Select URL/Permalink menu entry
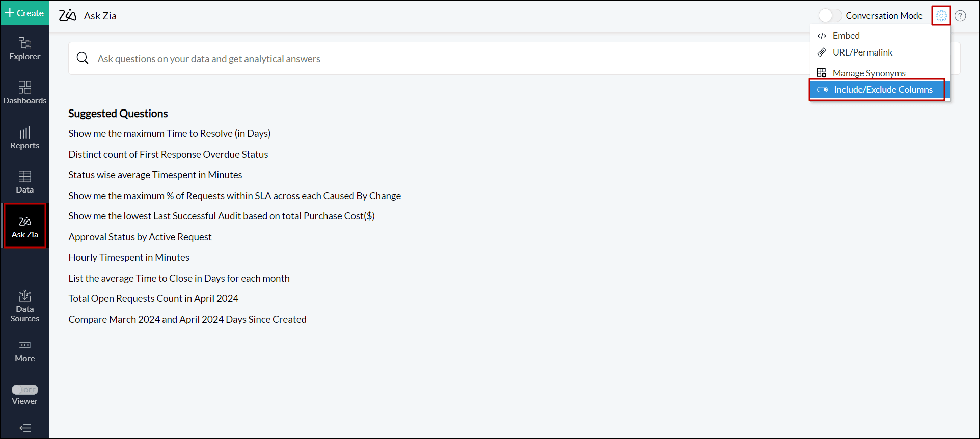 862,52
